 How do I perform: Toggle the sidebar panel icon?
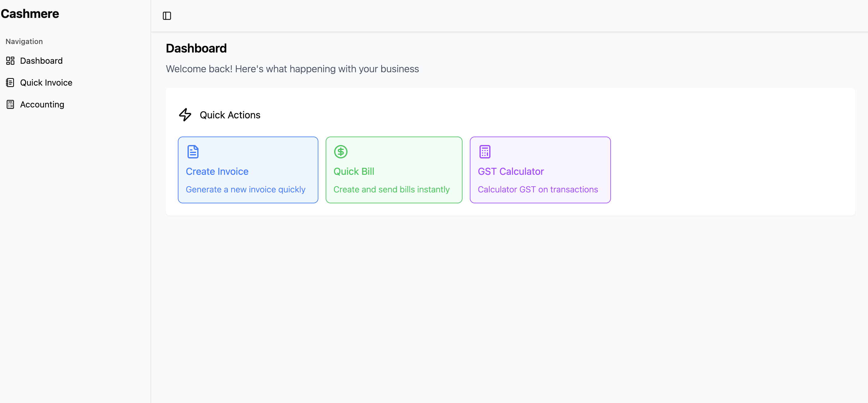coord(167,16)
